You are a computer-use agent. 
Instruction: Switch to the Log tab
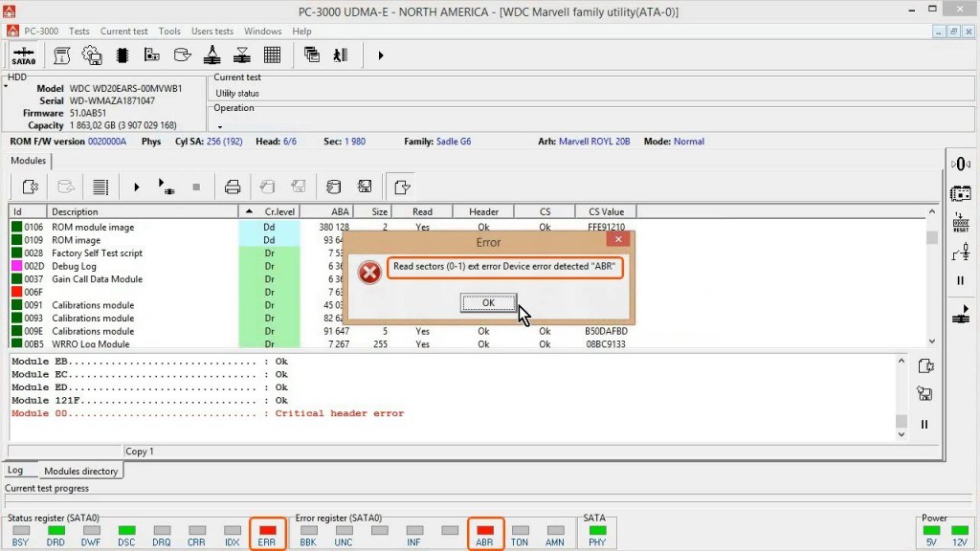[x=15, y=471]
